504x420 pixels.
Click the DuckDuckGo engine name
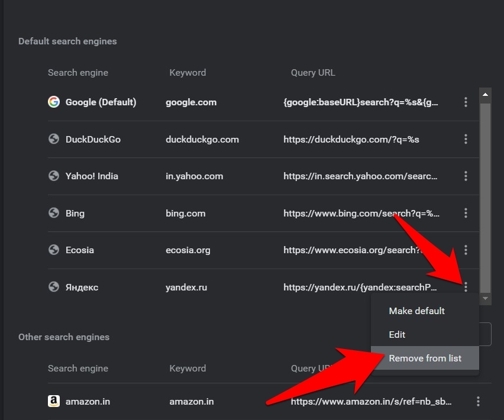[x=93, y=140]
